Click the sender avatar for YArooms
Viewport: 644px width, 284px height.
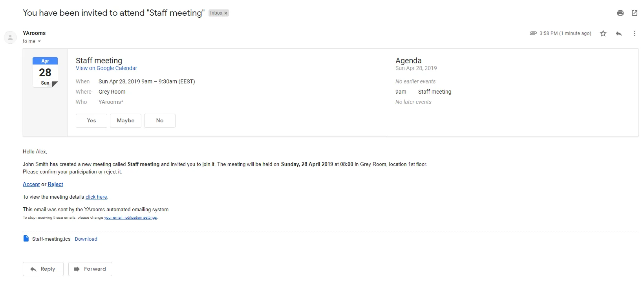[x=10, y=37]
